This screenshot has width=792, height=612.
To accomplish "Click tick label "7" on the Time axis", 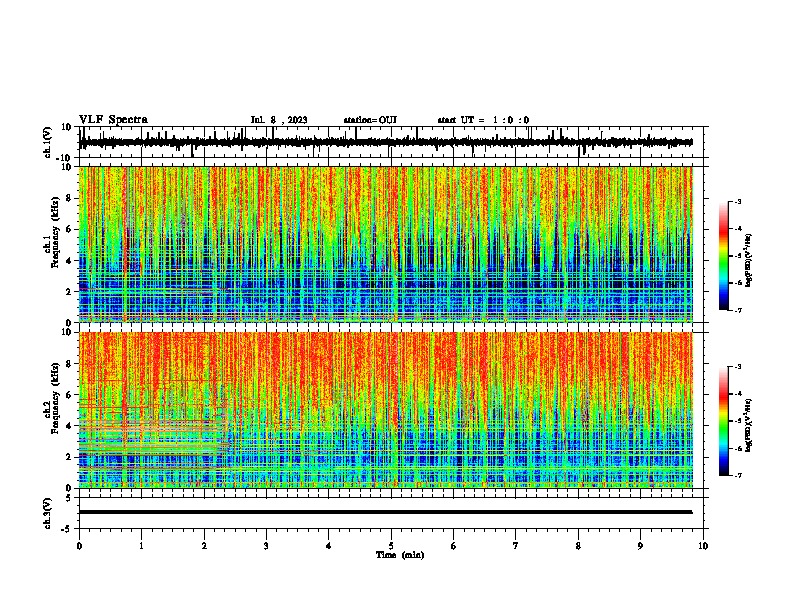I will pyautogui.click(x=516, y=546).
